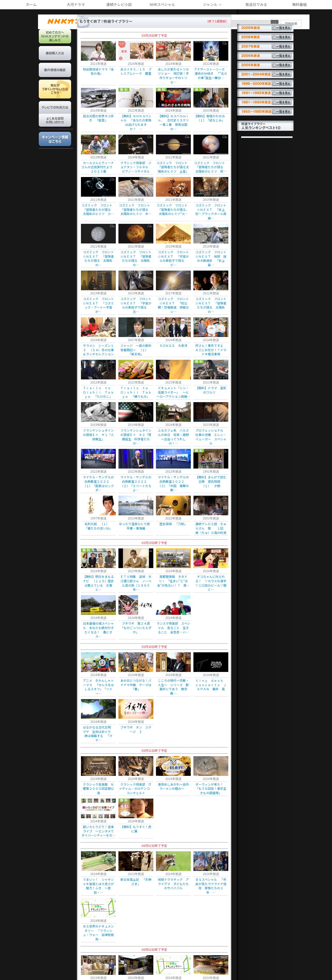Click the あしたが変わるトリセツショー title link
Viewport: 332px width, 980px height.
173,76
